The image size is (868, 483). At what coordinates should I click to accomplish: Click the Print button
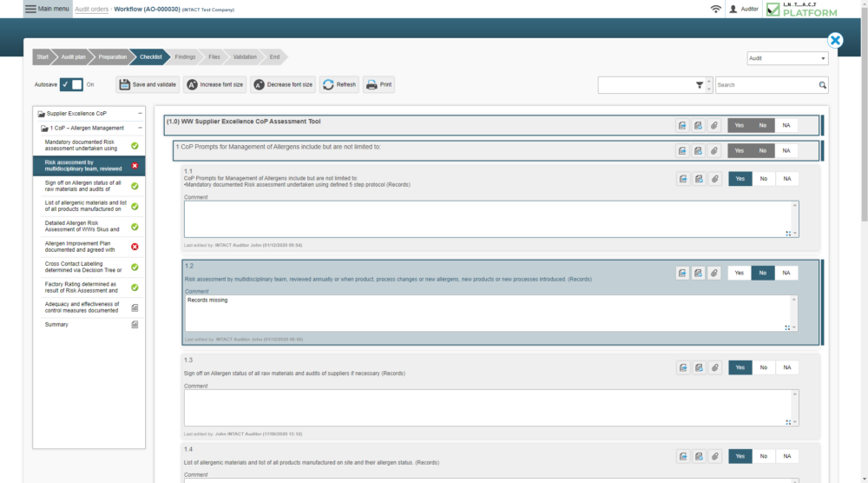tap(378, 85)
